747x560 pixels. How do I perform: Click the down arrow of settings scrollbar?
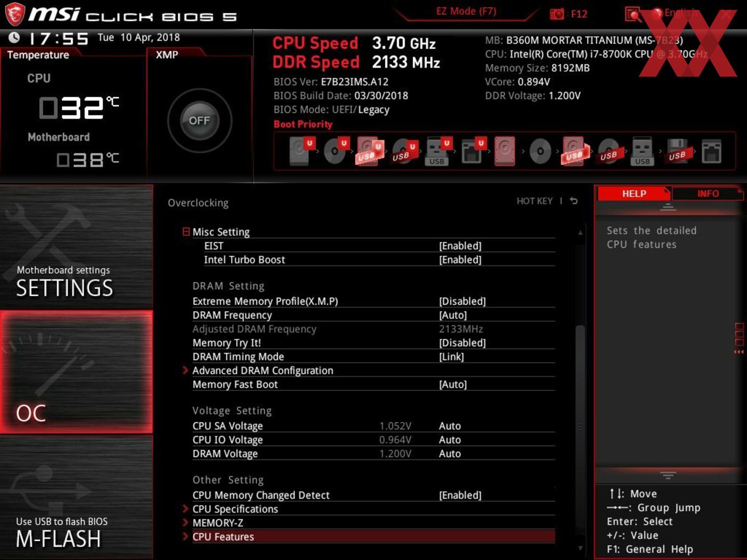pos(580,547)
